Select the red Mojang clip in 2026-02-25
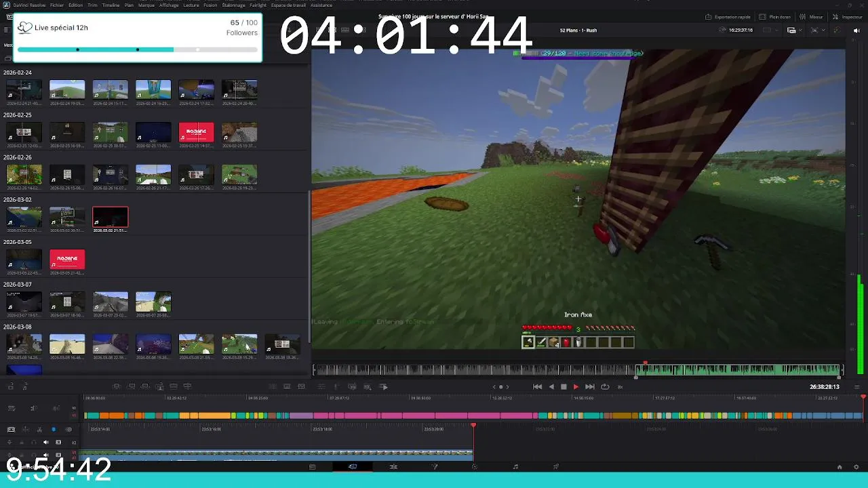This screenshot has height=488, width=868. point(196,133)
